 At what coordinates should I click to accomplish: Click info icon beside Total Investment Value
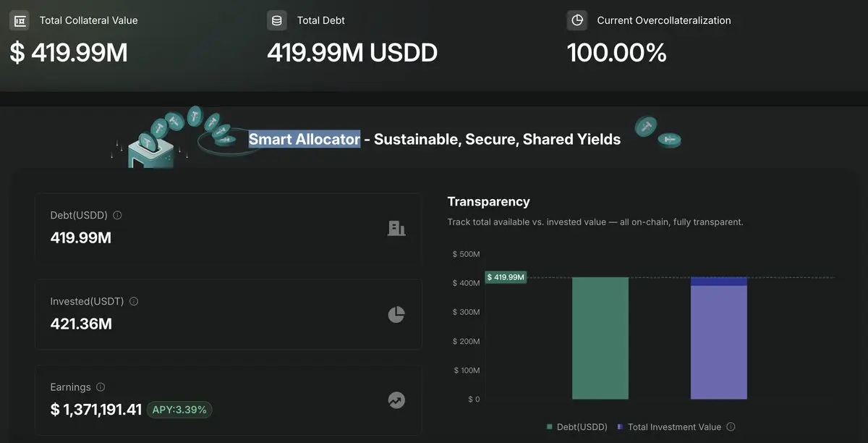pyautogui.click(x=731, y=427)
